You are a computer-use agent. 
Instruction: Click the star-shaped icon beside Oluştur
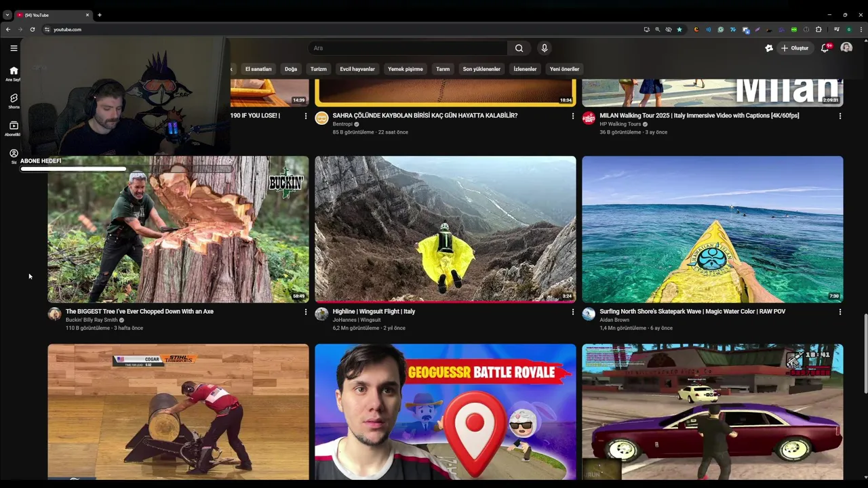coord(769,48)
